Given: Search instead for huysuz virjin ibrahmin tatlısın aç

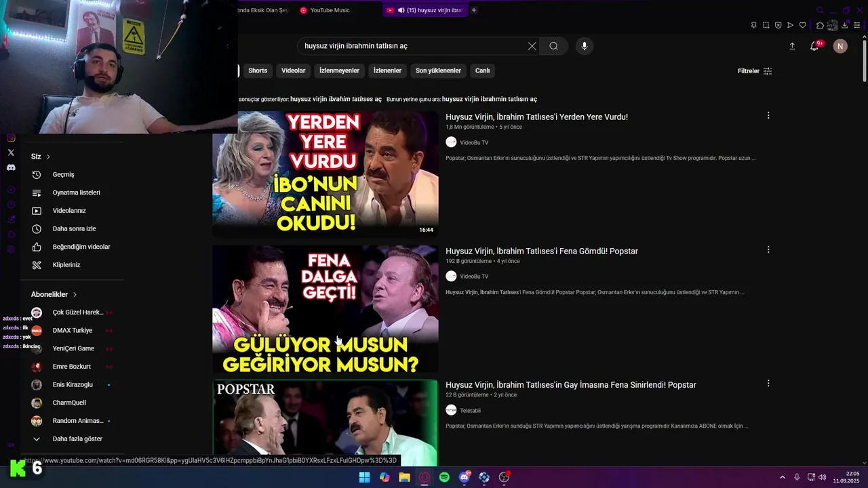Looking at the screenshot, I should (x=490, y=99).
